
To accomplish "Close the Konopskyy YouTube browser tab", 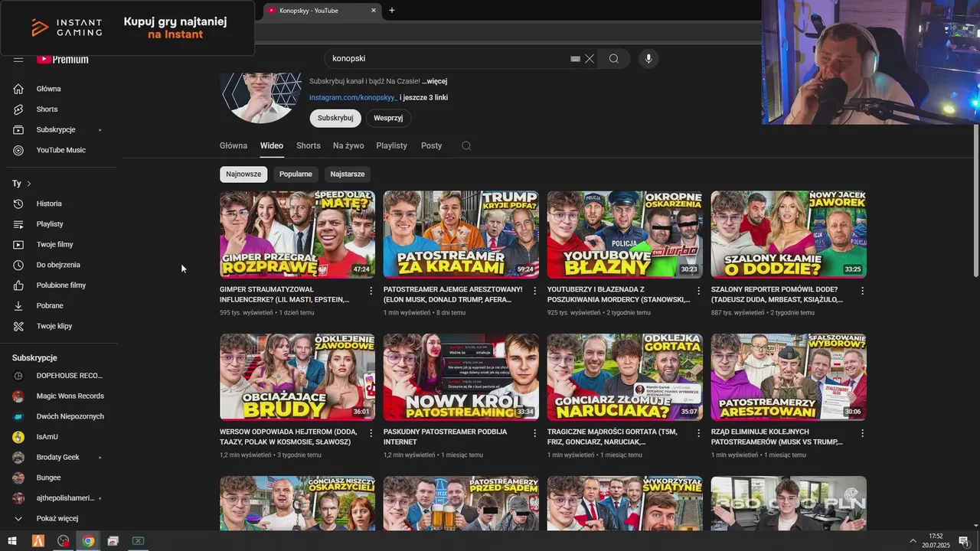I will [x=374, y=11].
